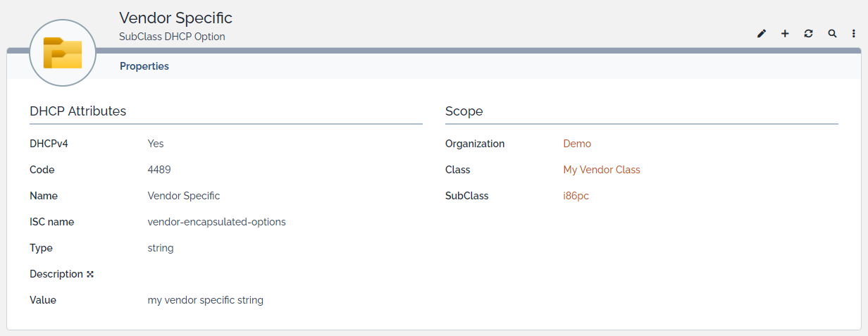868x336 pixels.
Task: Click the DHCPv4 value 'Yes'
Action: (x=156, y=144)
